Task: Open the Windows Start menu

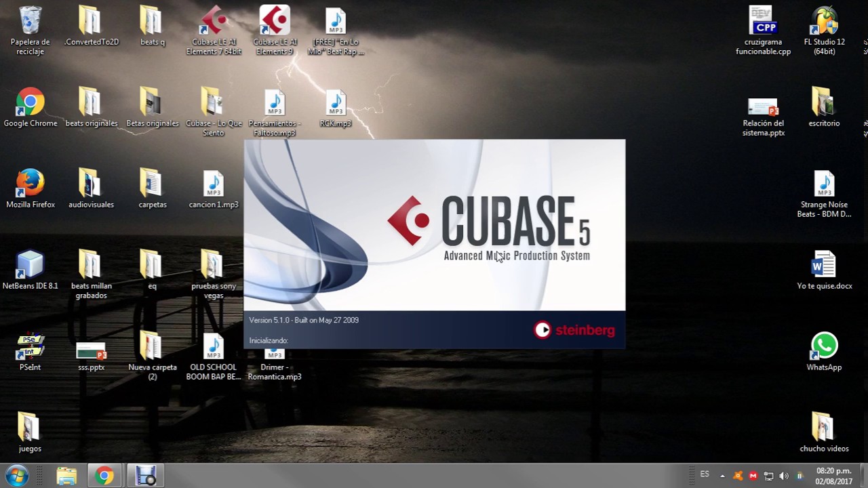Action: 16,476
